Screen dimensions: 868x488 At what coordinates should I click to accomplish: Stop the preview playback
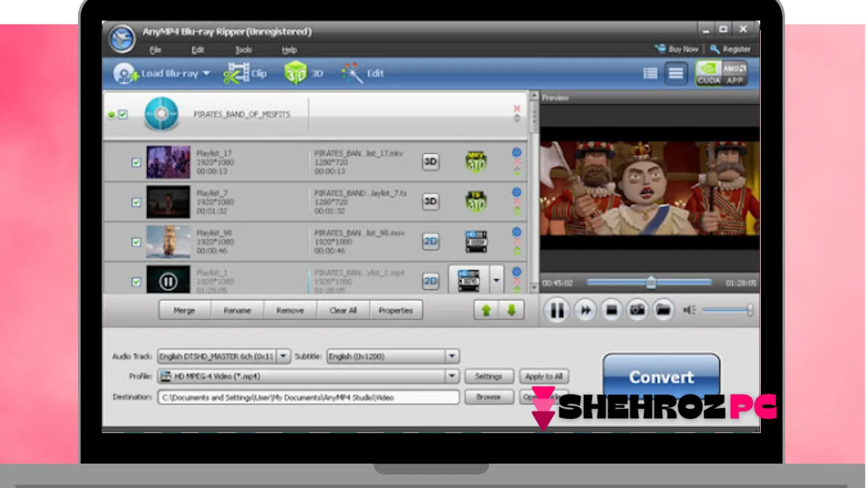(611, 310)
